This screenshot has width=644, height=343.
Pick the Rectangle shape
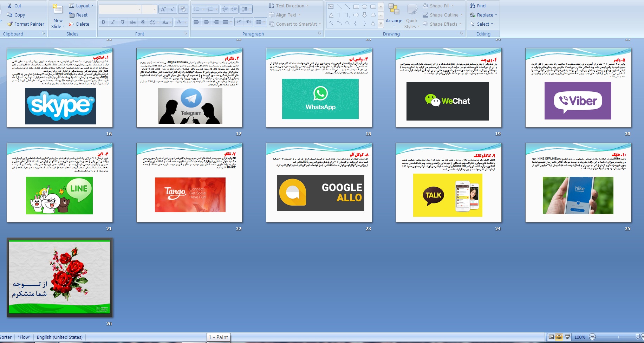tap(356, 6)
